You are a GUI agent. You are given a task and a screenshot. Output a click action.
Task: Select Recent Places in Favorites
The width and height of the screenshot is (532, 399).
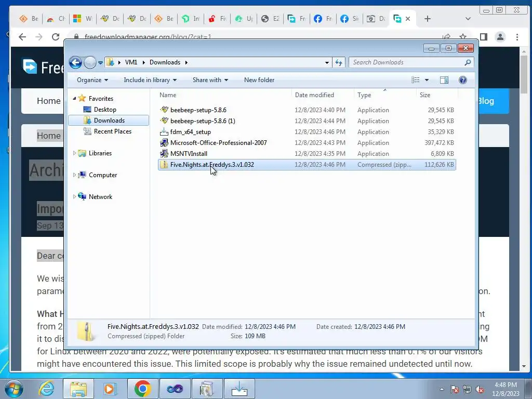pyautogui.click(x=112, y=131)
